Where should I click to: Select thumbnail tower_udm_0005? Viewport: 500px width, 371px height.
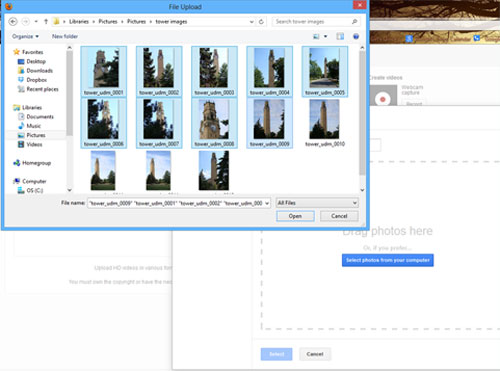pyautogui.click(x=325, y=71)
